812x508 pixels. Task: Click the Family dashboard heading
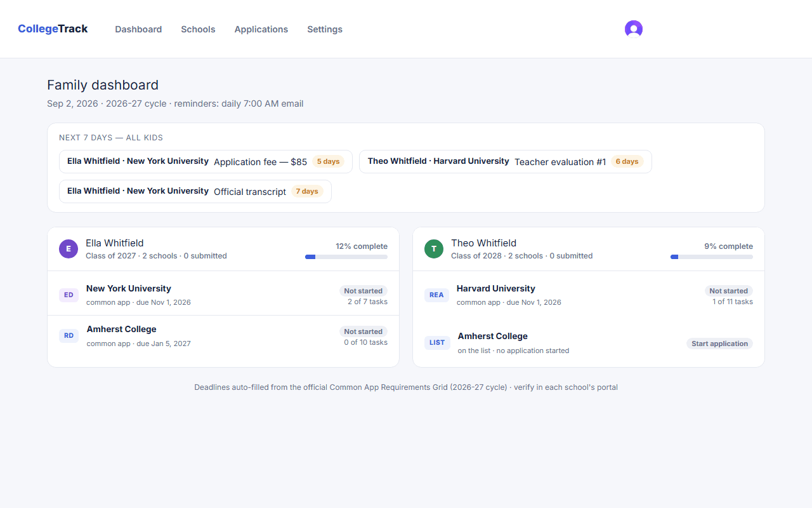click(x=103, y=85)
